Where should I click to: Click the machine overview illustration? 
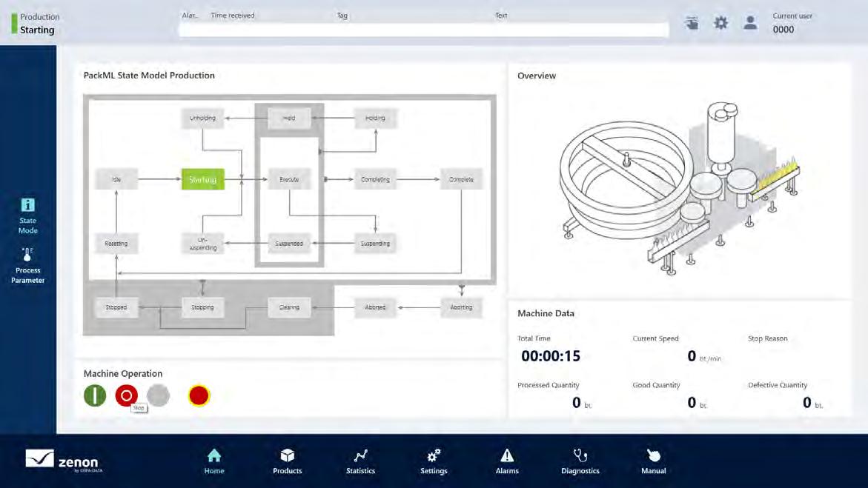point(680,188)
